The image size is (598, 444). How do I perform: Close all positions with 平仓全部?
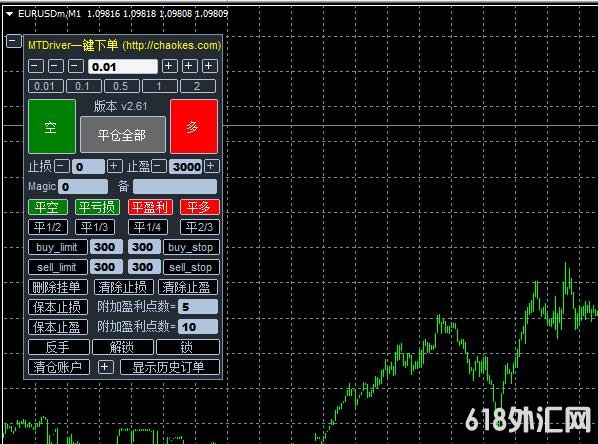[x=123, y=135]
